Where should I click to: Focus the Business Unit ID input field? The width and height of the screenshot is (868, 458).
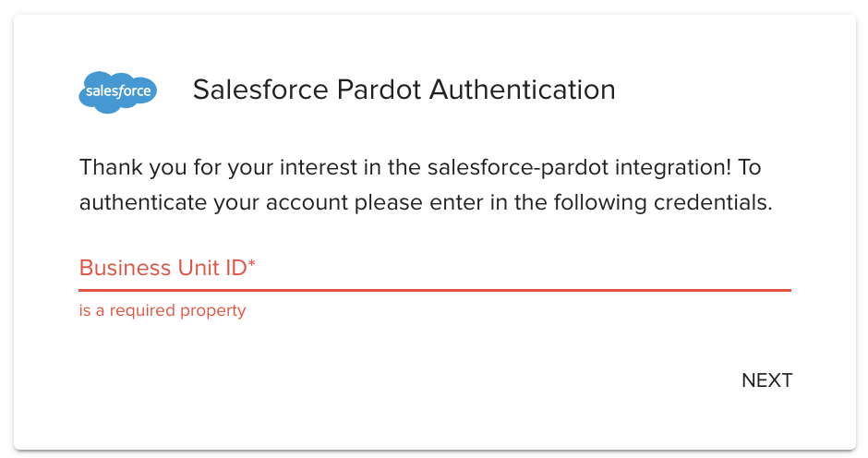(434, 269)
